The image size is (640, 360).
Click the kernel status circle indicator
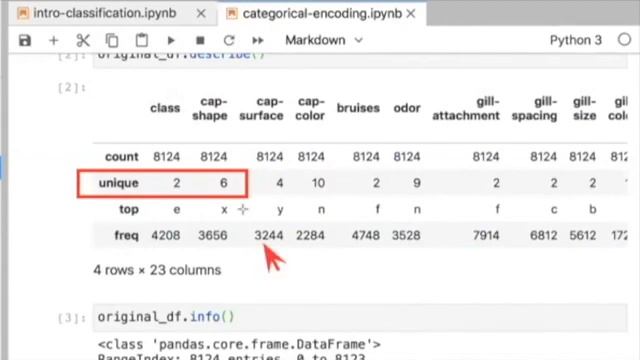pyautogui.click(x=624, y=40)
